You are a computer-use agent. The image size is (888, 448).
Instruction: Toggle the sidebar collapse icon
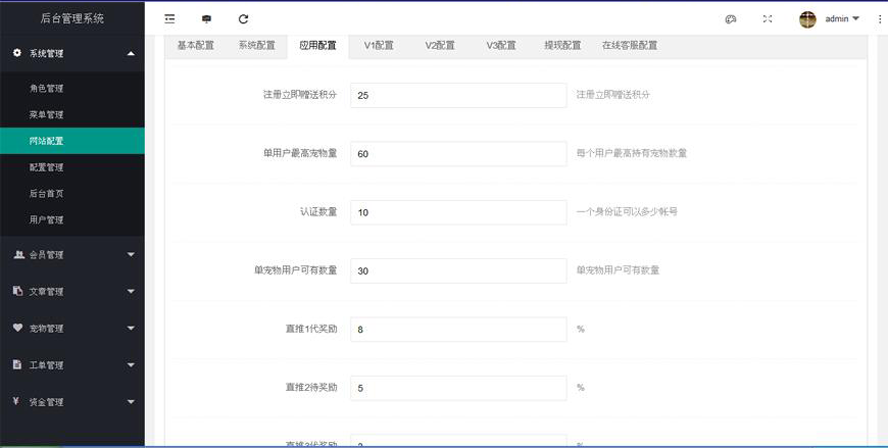tap(169, 19)
